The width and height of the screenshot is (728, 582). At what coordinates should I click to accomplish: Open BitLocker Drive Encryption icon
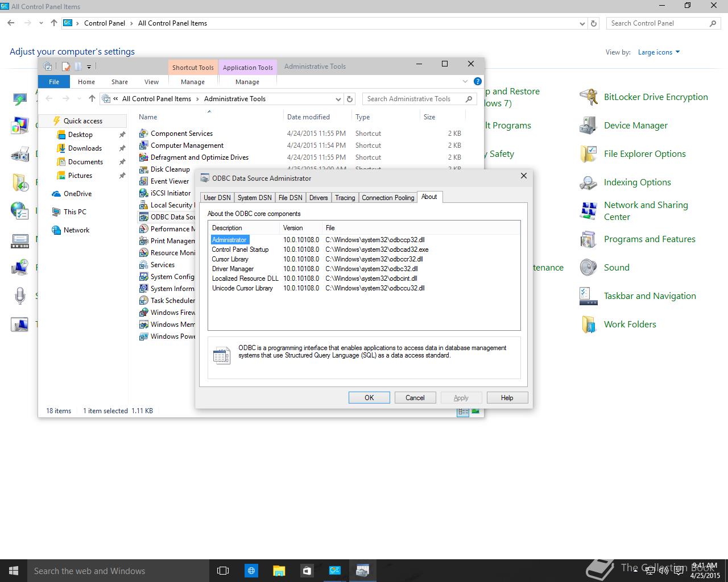click(x=589, y=97)
